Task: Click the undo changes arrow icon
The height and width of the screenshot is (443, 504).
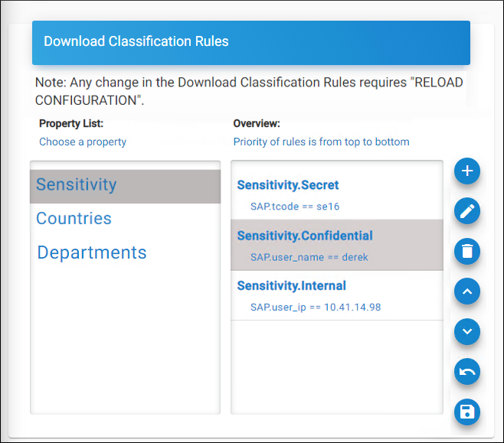Action: [466, 372]
